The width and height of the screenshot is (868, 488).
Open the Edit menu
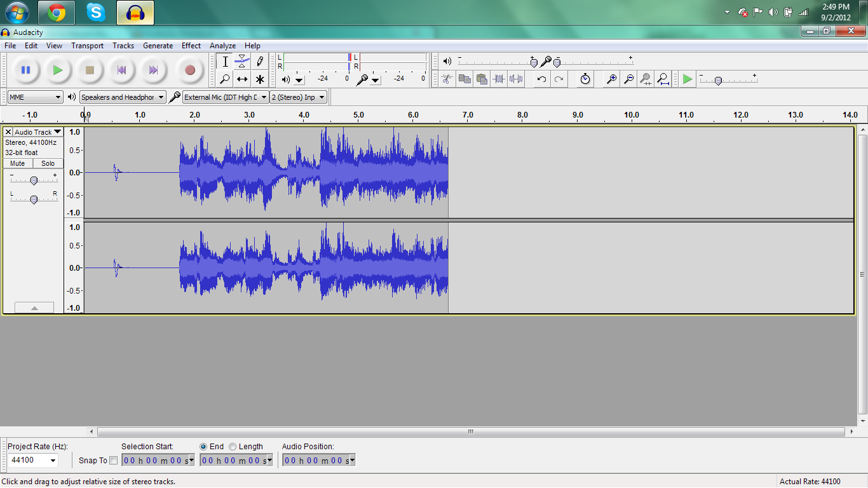point(31,46)
